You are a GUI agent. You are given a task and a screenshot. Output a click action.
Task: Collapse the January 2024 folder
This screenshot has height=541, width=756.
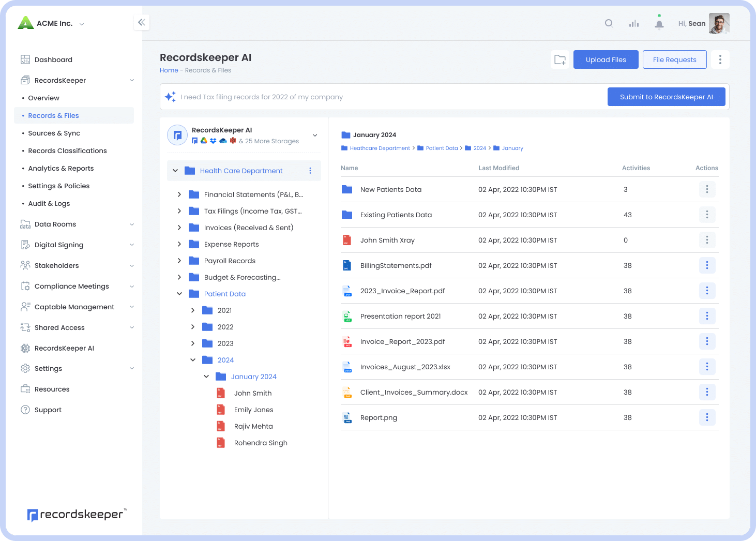pos(206,377)
